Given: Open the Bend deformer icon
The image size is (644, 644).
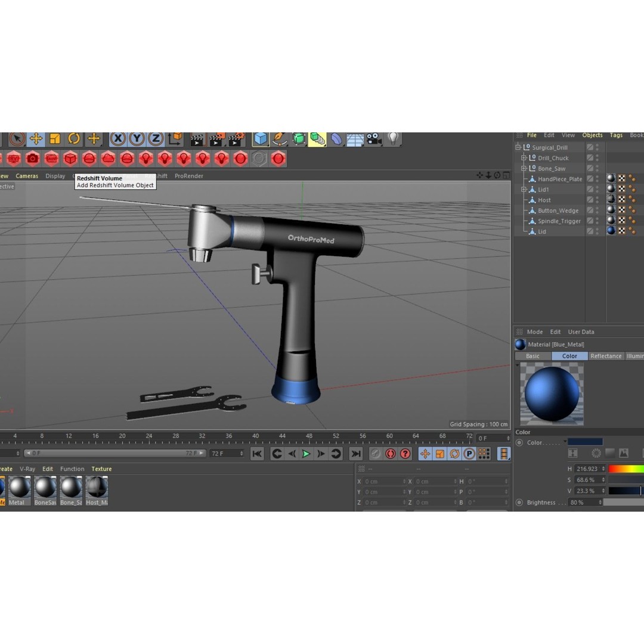Looking at the screenshot, I should pyautogui.click(x=336, y=139).
